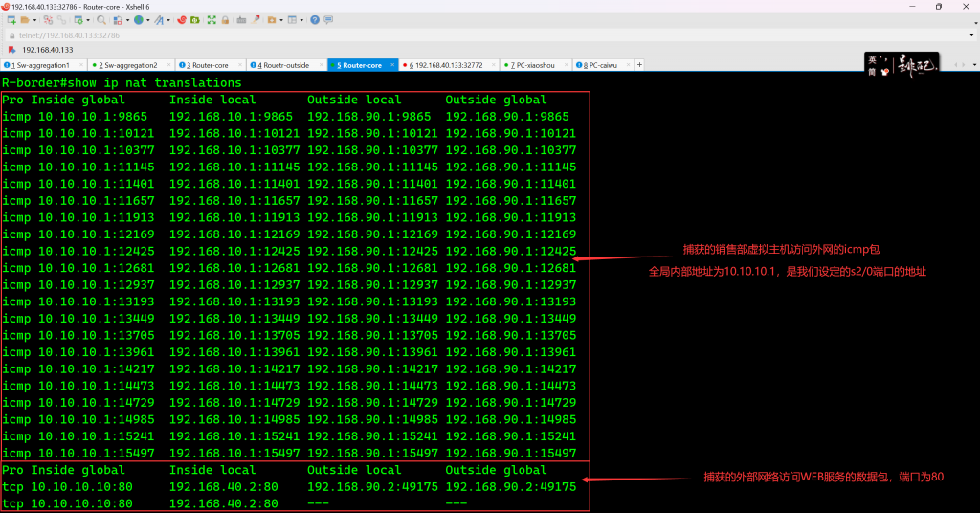Add a new tab with plus button

coord(639,65)
